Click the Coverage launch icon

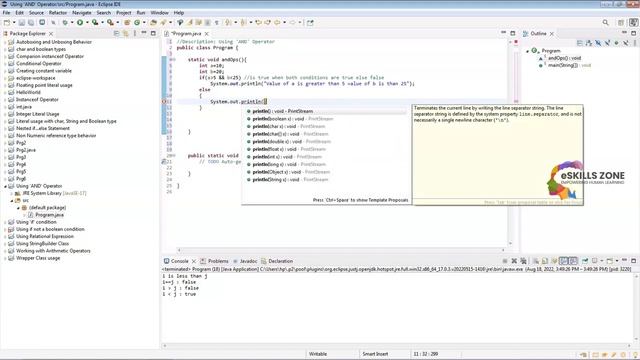click(95, 23)
